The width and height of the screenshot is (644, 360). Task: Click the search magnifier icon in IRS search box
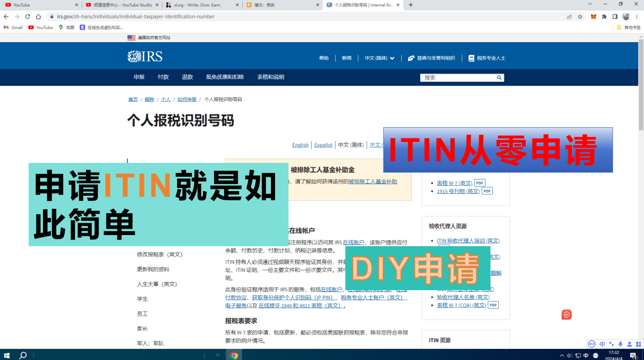click(x=499, y=78)
